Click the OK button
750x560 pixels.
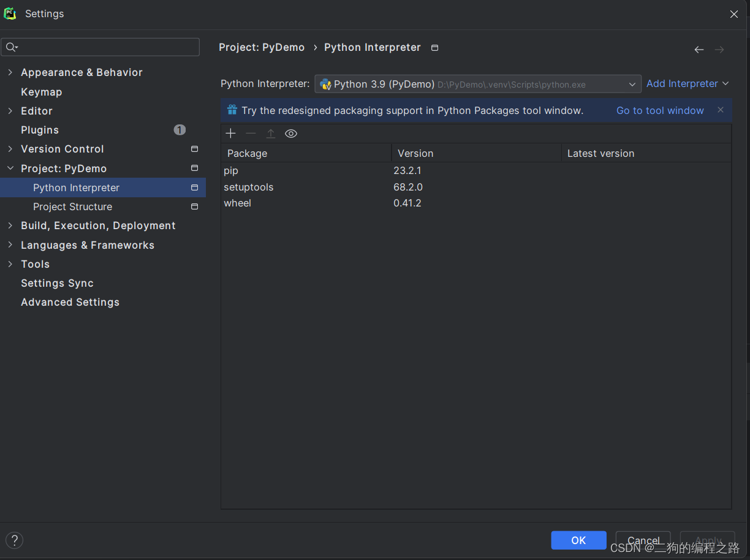578,540
